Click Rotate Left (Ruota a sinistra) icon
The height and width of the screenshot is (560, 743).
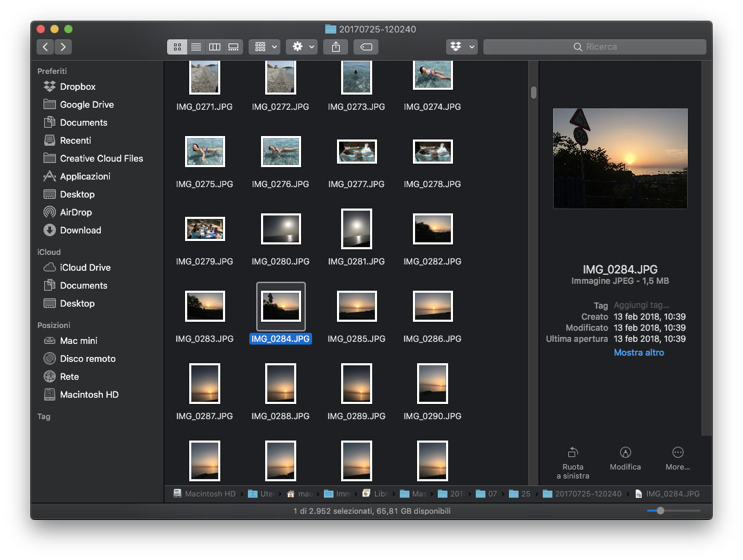pos(572,453)
